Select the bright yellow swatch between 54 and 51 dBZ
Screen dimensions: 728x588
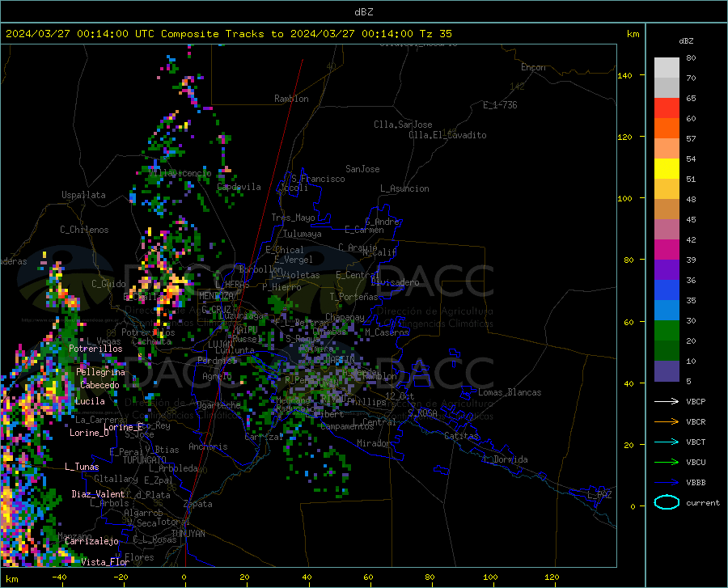(667, 169)
